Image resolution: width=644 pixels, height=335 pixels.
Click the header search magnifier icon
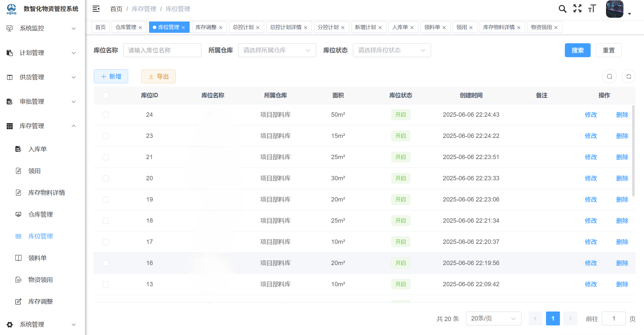coord(562,9)
